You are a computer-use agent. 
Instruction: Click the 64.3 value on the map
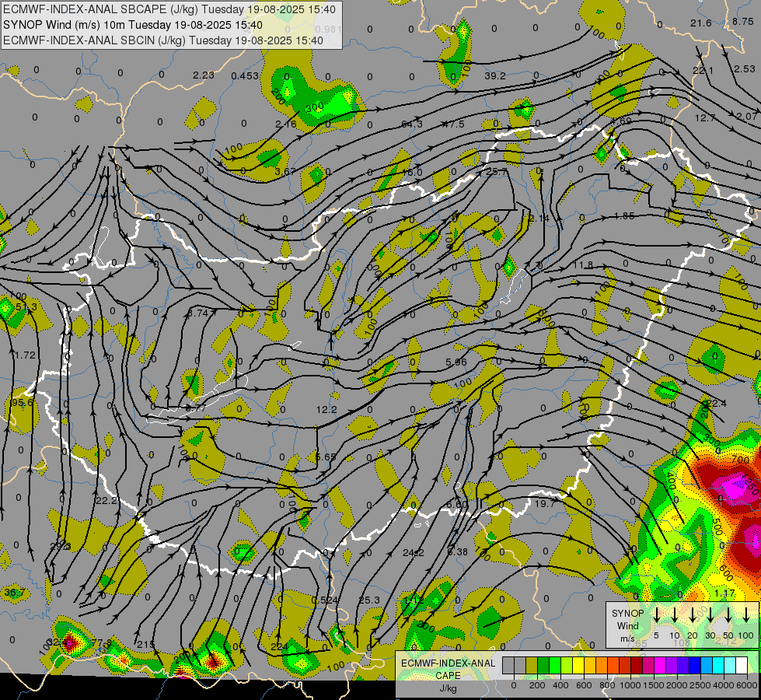(x=411, y=124)
